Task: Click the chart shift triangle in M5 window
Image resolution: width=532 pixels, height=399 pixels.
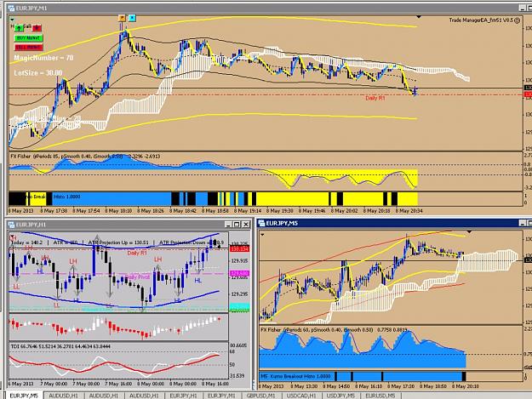Action: point(469,231)
